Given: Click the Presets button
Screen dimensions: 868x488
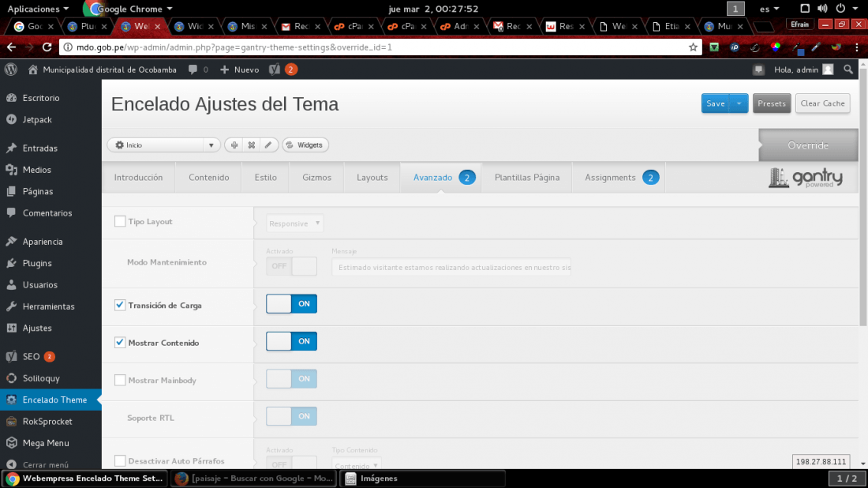Looking at the screenshot, I should (x=772, y=103).
